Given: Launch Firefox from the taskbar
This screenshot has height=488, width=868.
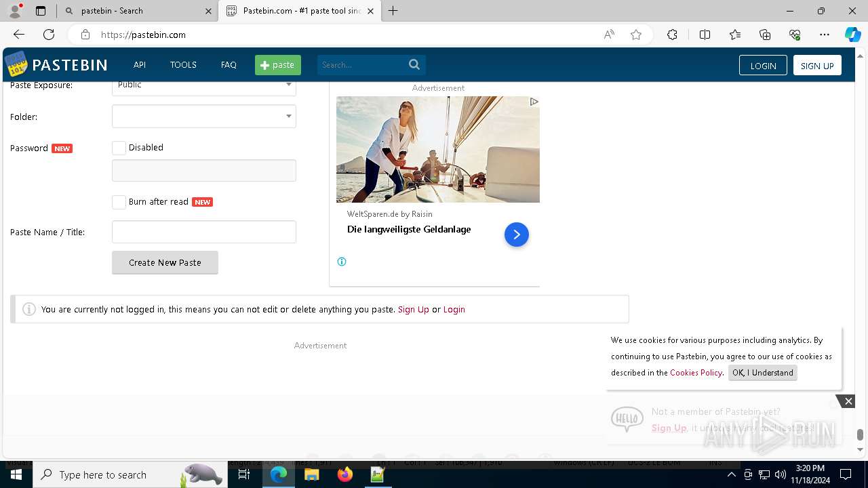Looking at the screenshot, I should pyautogui.click(x=344, y=474).
